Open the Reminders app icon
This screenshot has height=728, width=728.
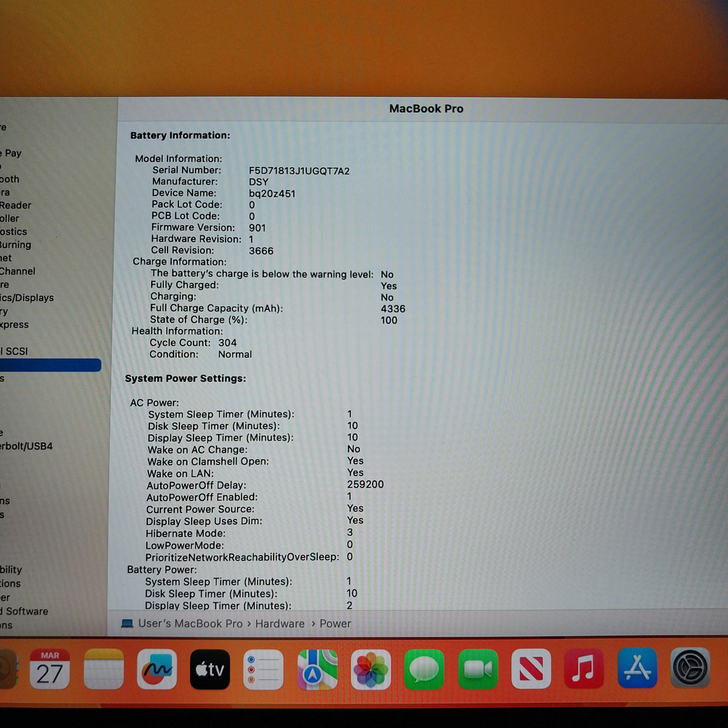(x=263, y=669)
